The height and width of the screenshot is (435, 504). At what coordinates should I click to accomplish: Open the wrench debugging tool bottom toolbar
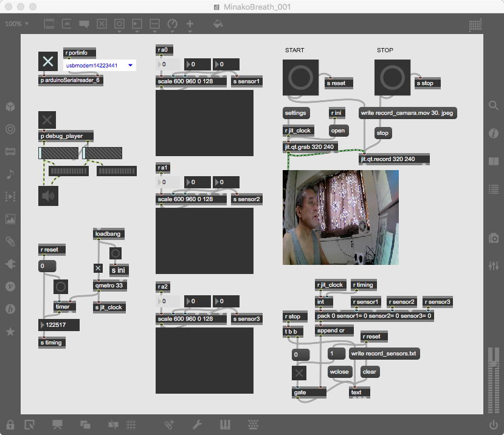point(197,425)
